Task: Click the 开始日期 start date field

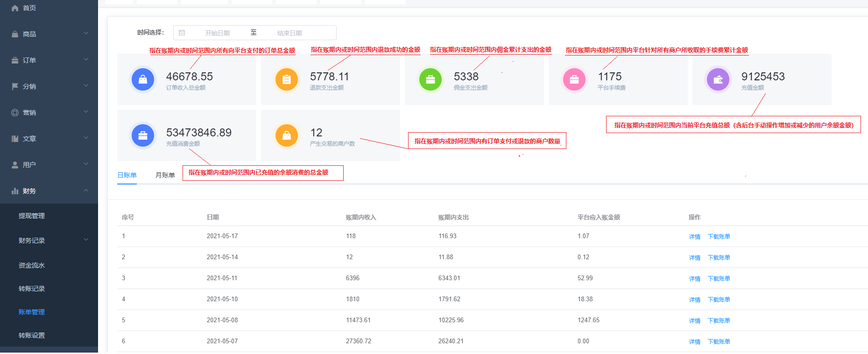Action: (218, 33)
